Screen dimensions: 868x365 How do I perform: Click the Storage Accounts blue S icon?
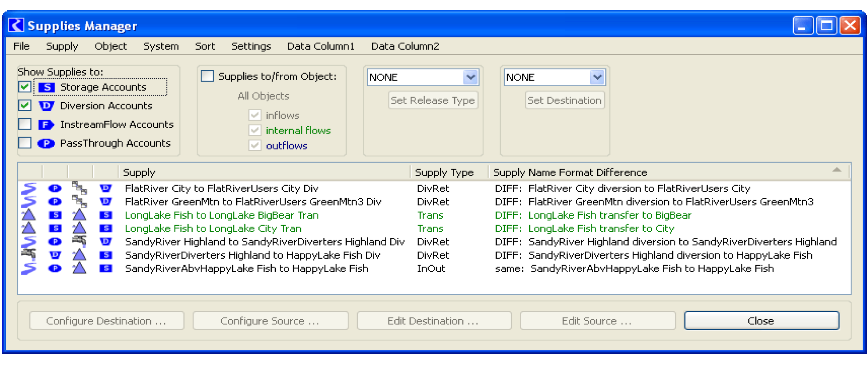point(46,87)
